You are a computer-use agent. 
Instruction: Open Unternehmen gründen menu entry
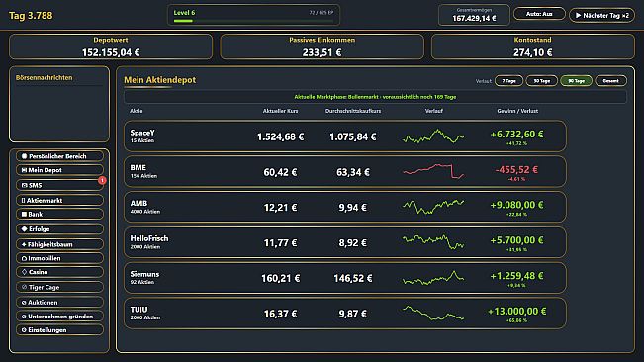[59, 317]
